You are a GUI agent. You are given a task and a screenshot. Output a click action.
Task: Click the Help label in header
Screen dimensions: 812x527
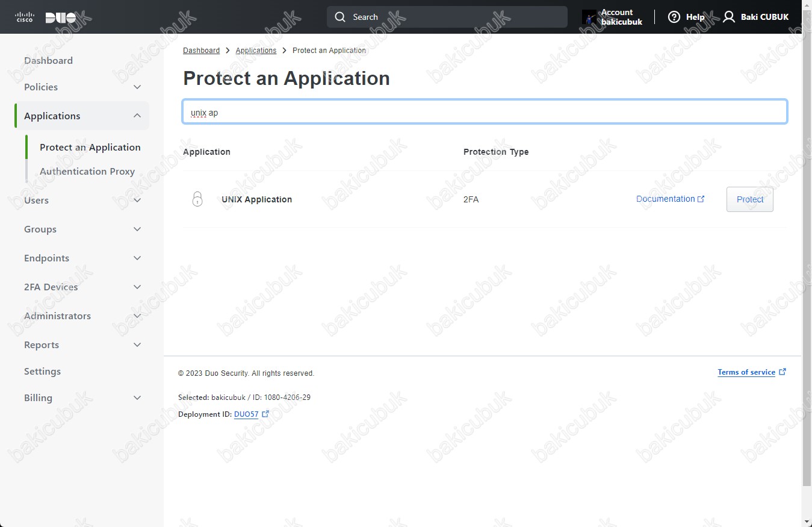[x=695, y=17]
